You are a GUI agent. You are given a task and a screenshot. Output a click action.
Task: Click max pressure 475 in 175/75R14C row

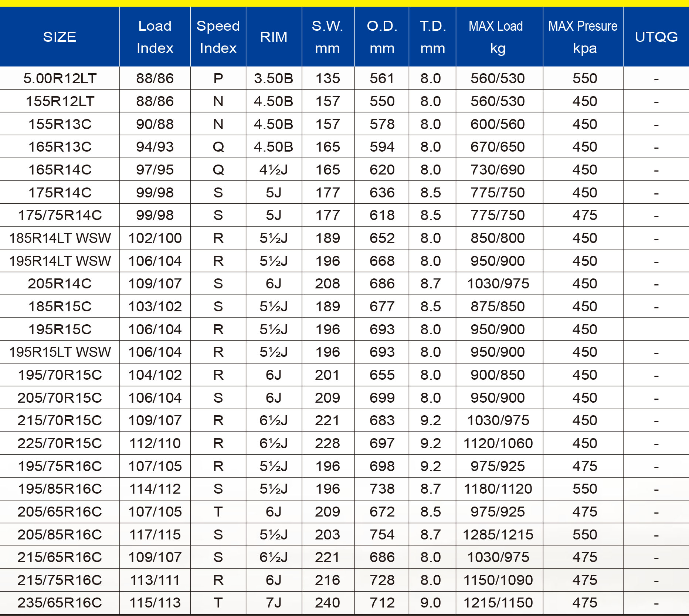(583, 215)
